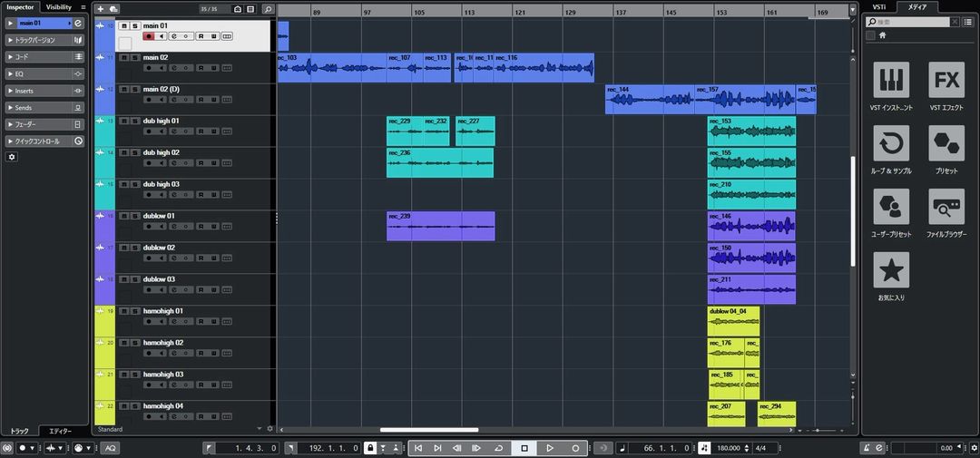Viewport: 980px width, 458px height.
Task: Switch to the Inspector tab
Action: tap(20, 7)
